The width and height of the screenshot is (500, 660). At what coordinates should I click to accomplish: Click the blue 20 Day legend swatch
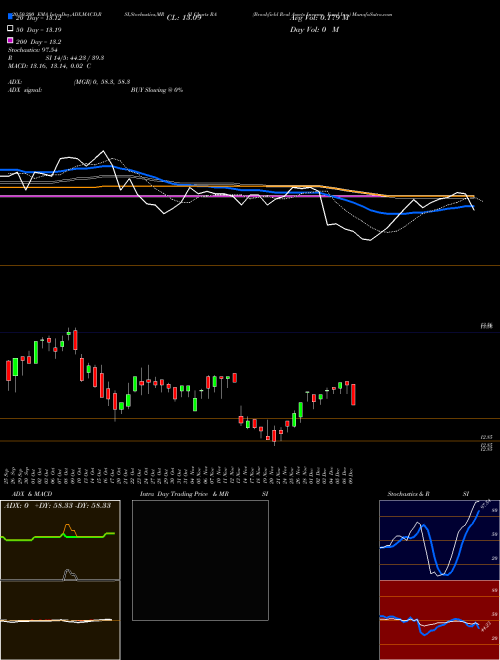click(x=10, y=17)
